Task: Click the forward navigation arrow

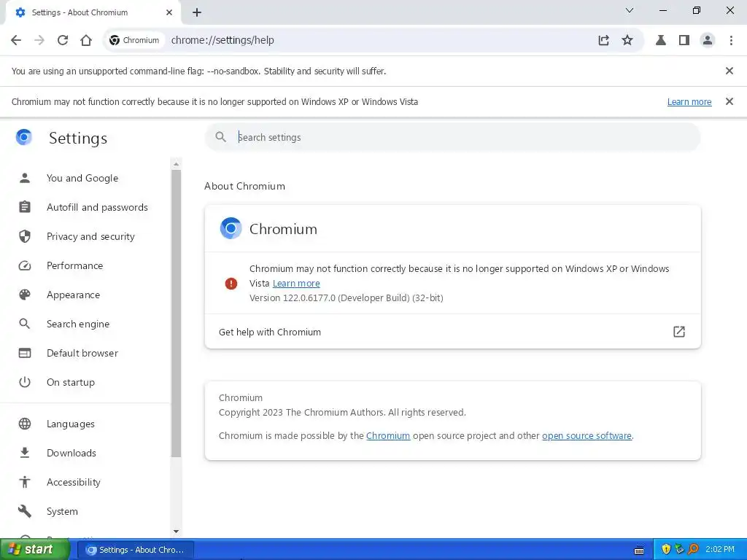Action: [39, 40]
